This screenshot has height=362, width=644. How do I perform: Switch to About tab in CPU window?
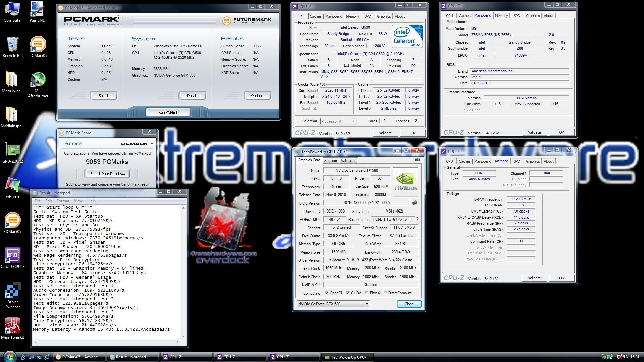pyautogui.click(x=399, y=16)
